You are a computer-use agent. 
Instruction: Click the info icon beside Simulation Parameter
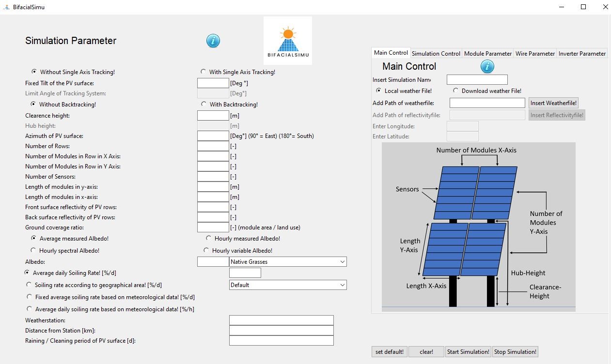click(213, 41)
